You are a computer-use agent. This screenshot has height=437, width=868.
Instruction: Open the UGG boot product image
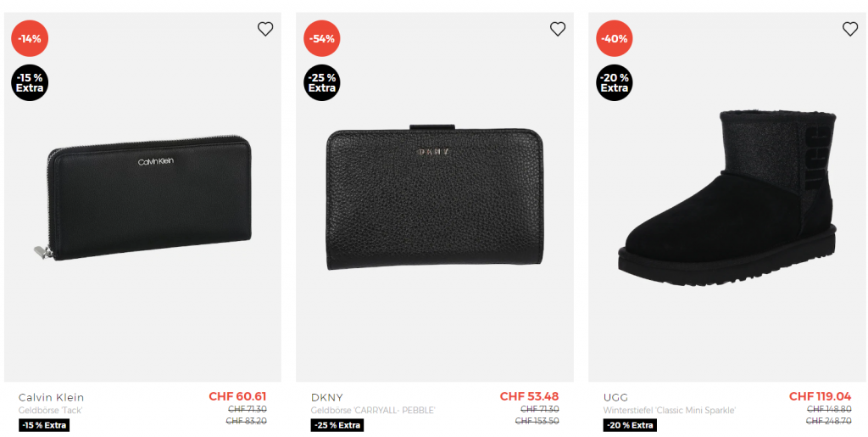(x=727, y=195)
